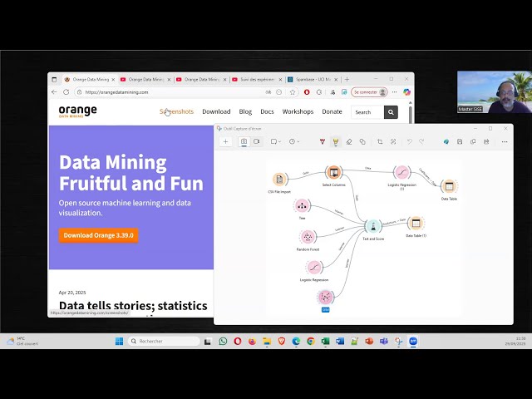
Task: Switch to second Orange Data Mining YouTube tab
Action: pyautogui.click(x=145, y=80)
